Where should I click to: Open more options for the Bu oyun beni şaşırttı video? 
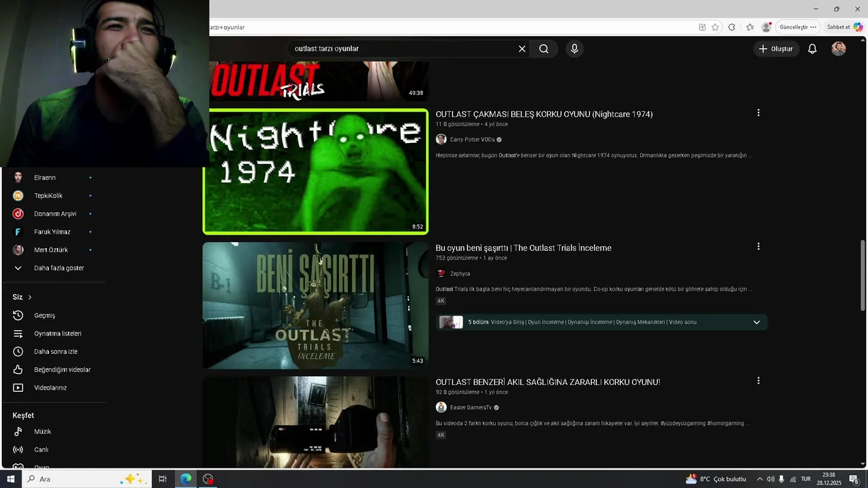(758, 247)
